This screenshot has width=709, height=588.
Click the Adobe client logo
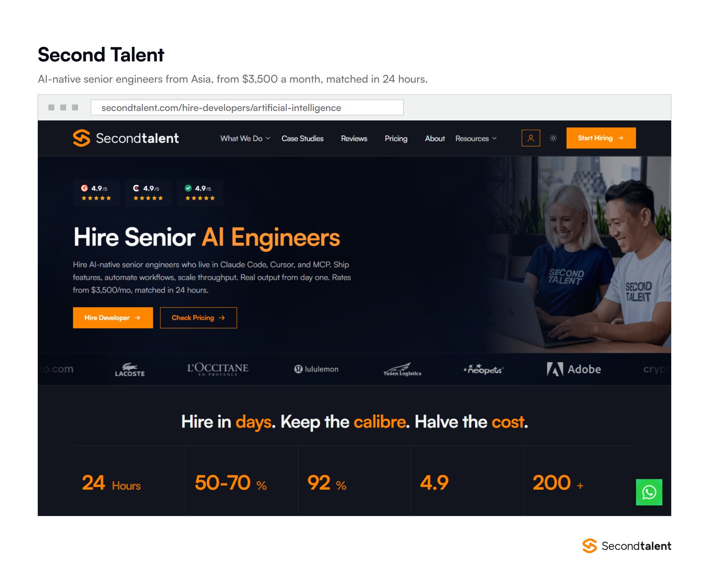[574, 369]
